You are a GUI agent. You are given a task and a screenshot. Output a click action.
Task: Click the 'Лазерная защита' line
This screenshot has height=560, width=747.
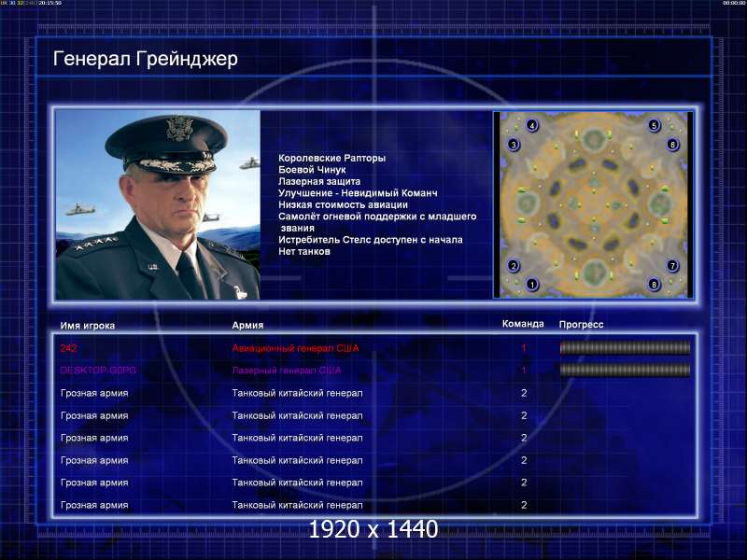tap(319, 181)
